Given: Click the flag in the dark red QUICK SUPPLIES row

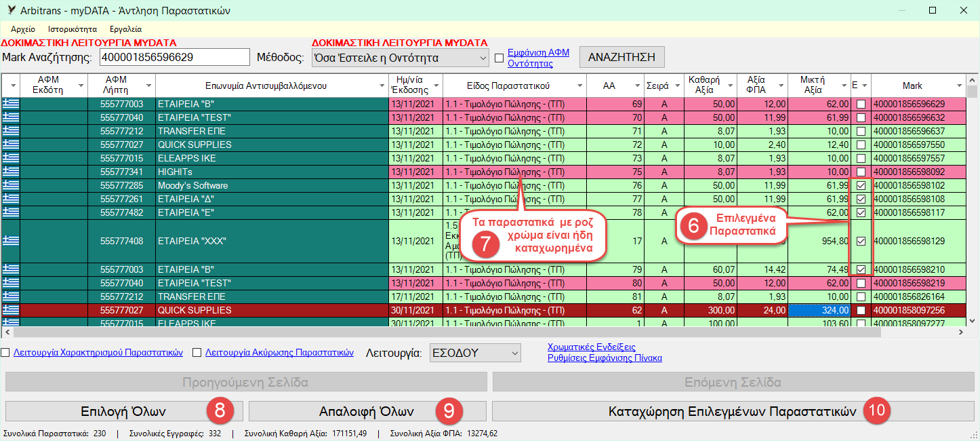Looking at the screenshot, I should point(11,310).
